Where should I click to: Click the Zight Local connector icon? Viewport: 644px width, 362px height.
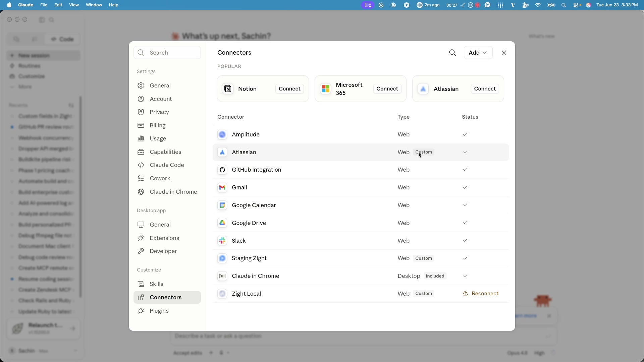tap(222, 294)
